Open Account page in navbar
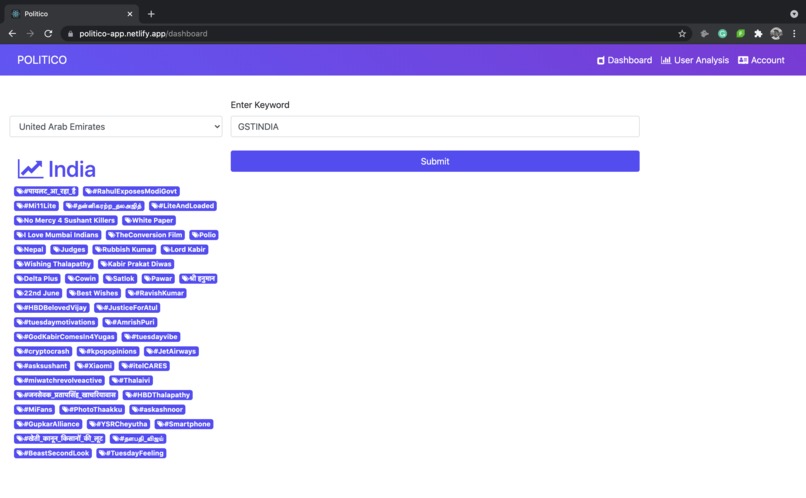The width and height of the screenshot is (806, 498). click(x=761, y=60)
